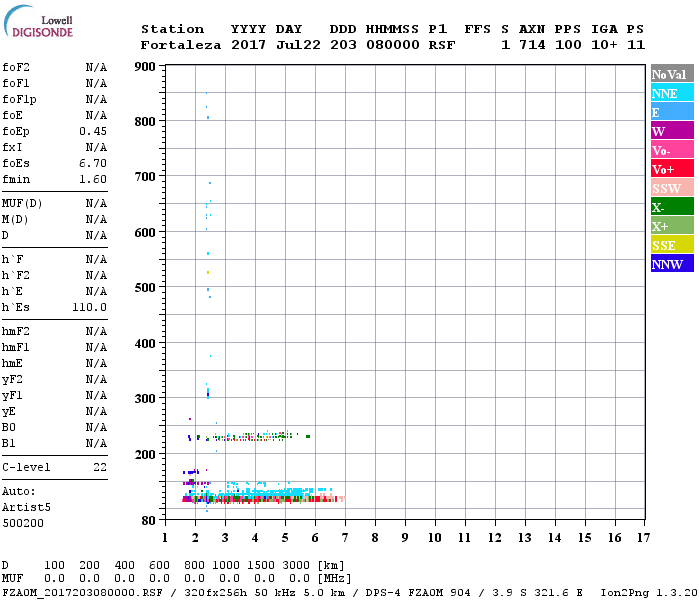The width and height of the screenshot is (700, 600).
Task: Click the fmin value 1.60
Action: point(93,179)
